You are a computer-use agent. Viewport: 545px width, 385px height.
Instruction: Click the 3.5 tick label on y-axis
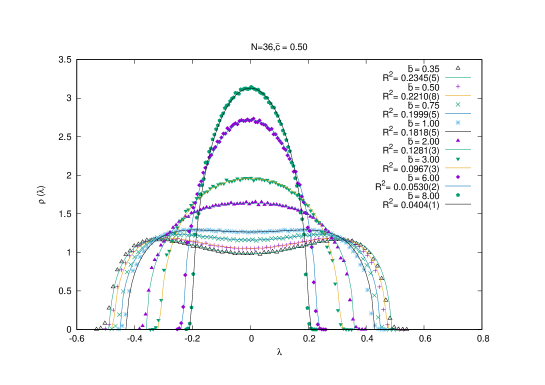pos(65,60)
